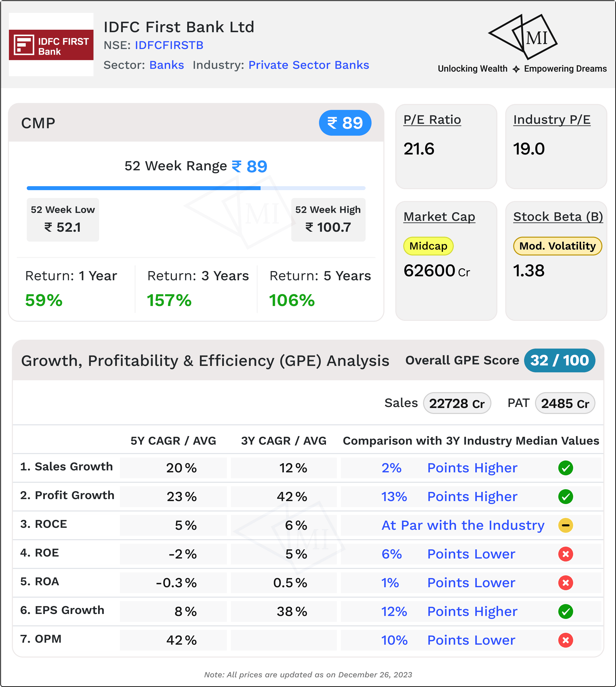
Task: Click the 106% five-year return value
Action: pyautogui.click(x=292, y=300)
